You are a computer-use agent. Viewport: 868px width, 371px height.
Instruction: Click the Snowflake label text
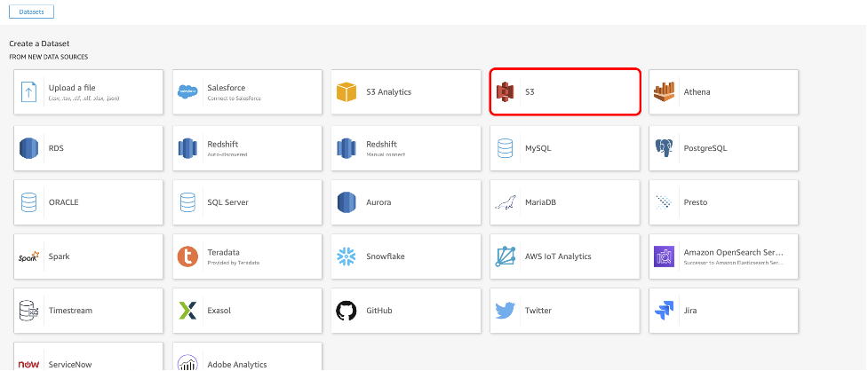[386, 257]
